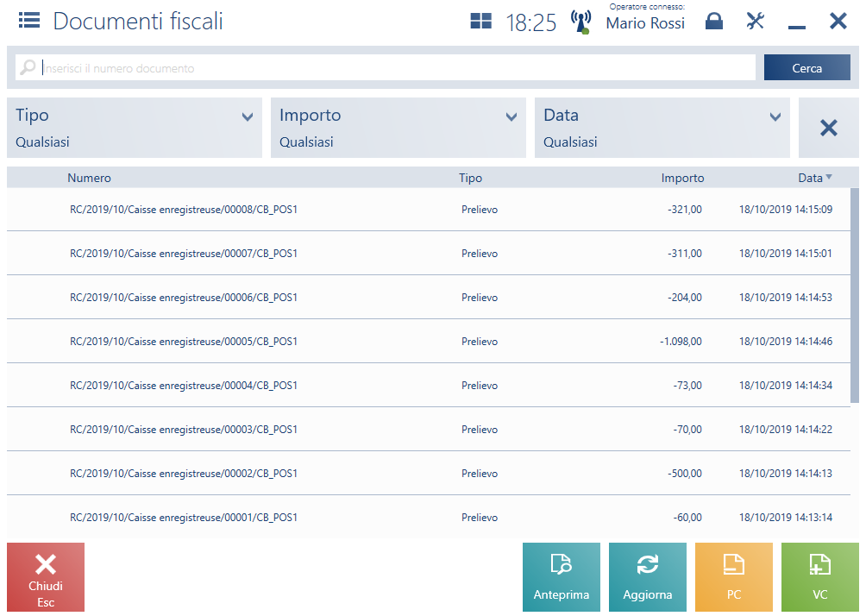The width and height of the screenshot is (866, 616).
Task: Click the logged-in operator Mario Rossi
Action: (645, 23)
